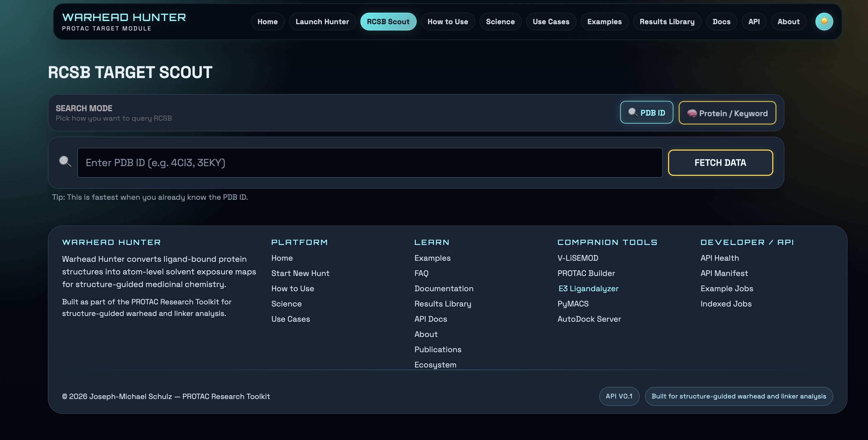This screenshot has width=868, height=440.
Task: Open the Documentation footer link
Action: pos(444,289)
